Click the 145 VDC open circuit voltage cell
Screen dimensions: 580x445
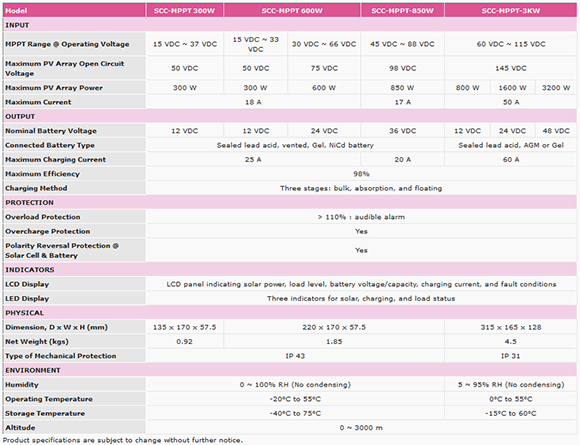click(510, 68)
